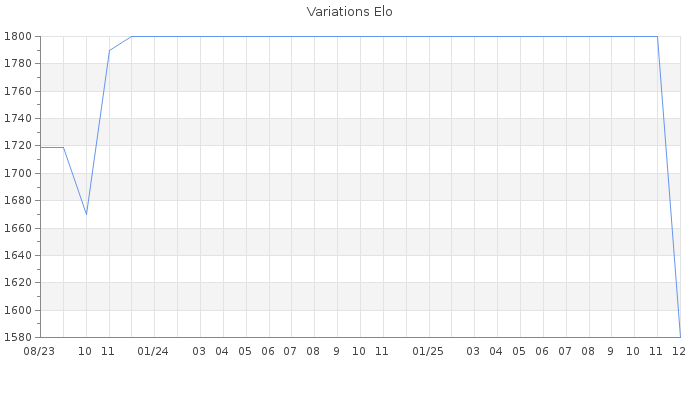Click the line's data point near 1790

pos(109,50)
